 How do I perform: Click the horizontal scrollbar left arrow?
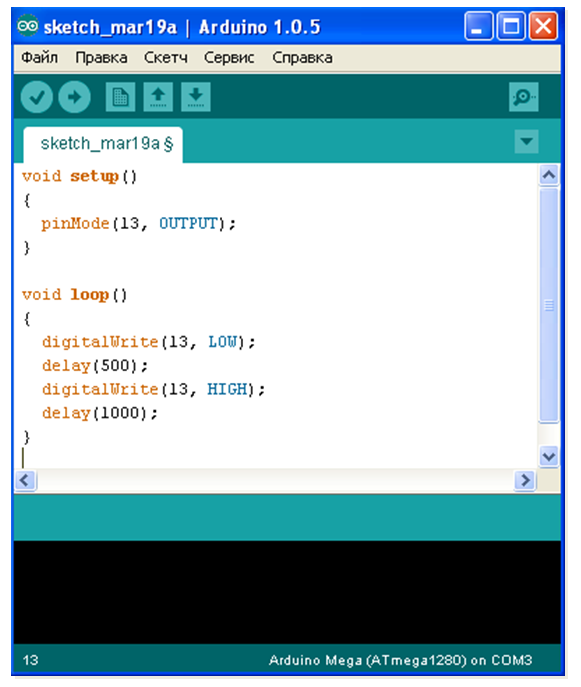25,480
